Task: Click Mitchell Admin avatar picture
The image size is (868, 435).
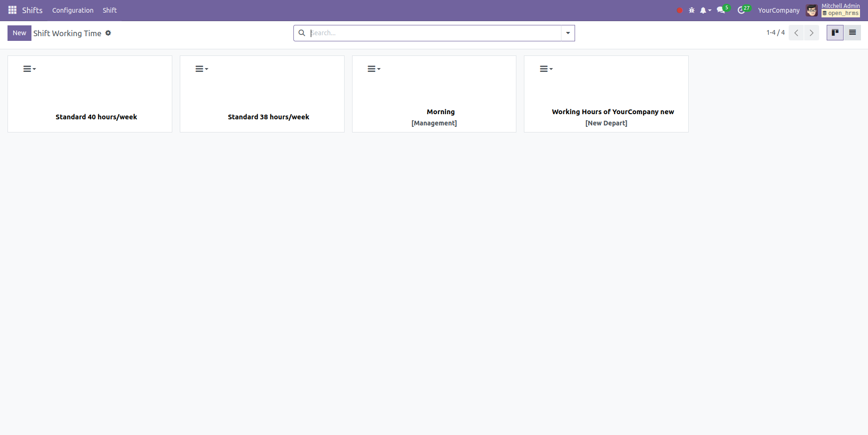Action: (812, 10)
